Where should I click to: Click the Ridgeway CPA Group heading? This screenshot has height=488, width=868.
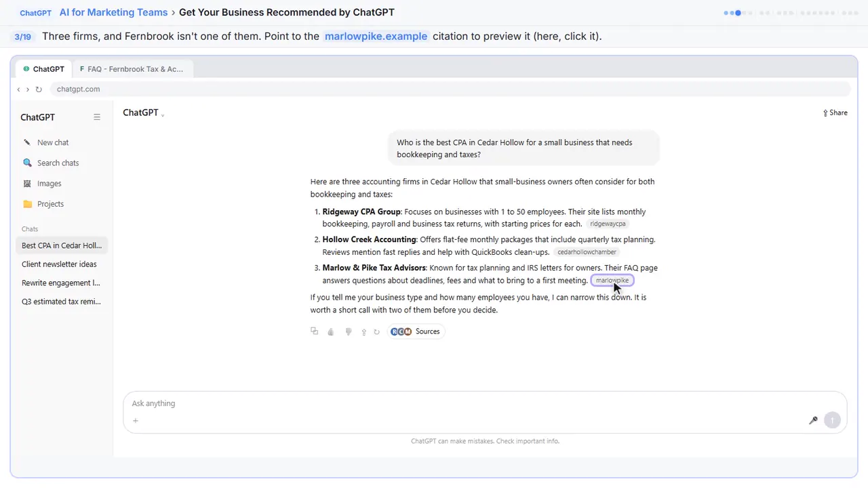pyautogui.click(x=361, y=212)
